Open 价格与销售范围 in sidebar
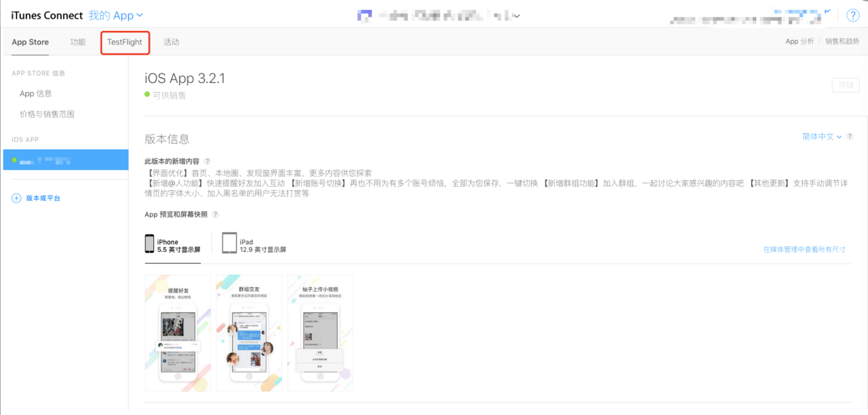 tap(47, 114)
